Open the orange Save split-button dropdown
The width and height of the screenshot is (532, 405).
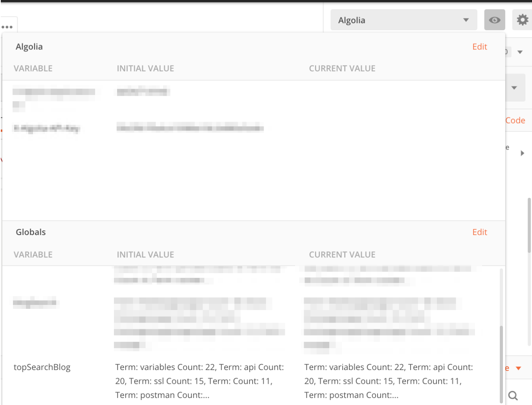(518, 368)
